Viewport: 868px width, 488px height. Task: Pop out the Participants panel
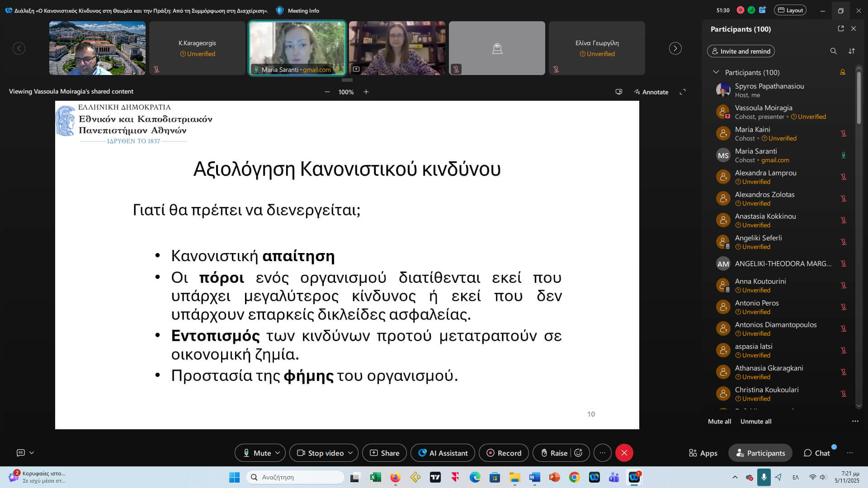coord(841,28)
